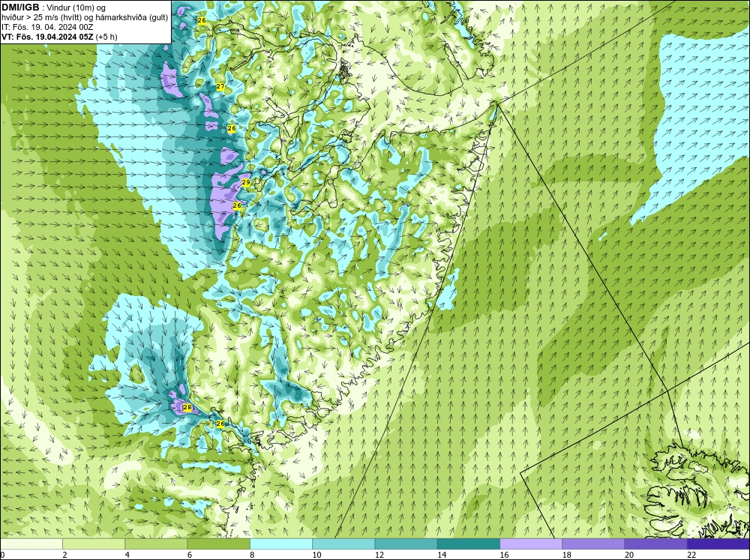
Task: Click the scale value 14
Action: (x=442, y=555)
